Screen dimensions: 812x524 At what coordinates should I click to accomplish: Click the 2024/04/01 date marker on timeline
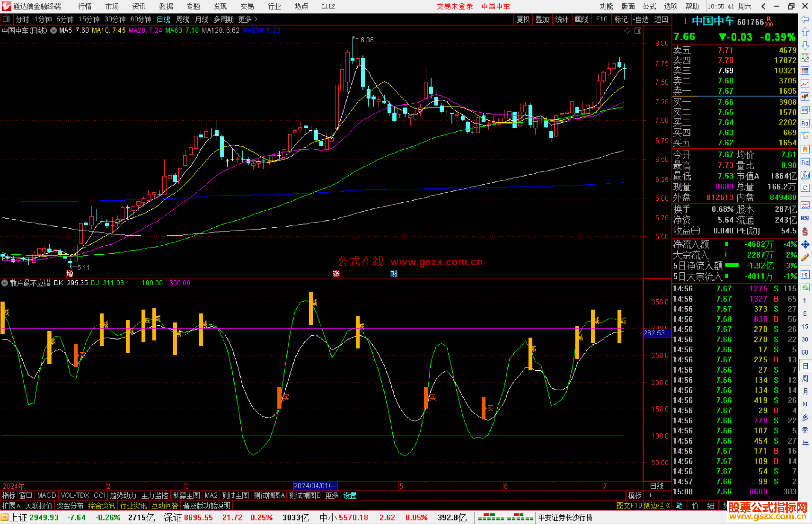point(315,486)
